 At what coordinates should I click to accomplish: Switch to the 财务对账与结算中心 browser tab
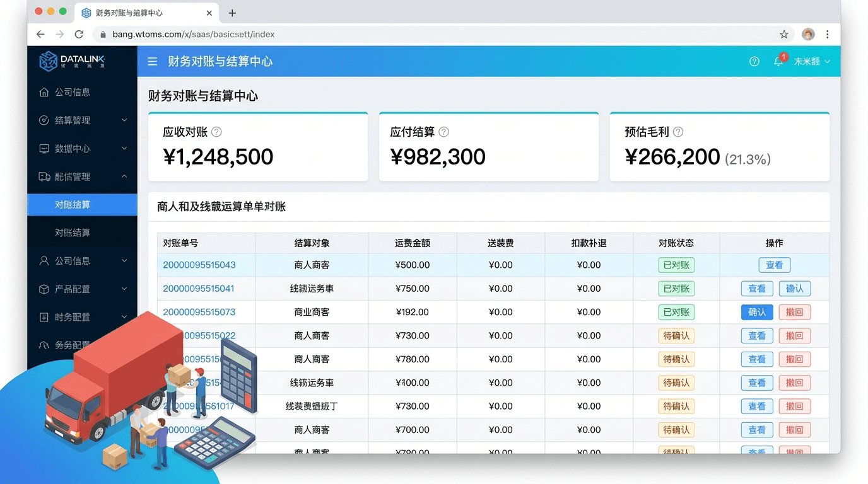click(146, 13)
